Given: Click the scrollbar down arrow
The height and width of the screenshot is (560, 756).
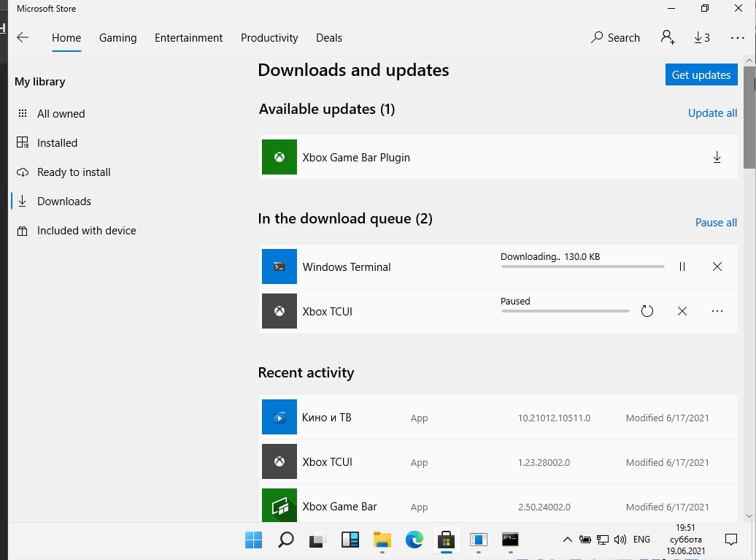Looking at the screenshot, I should click(x=749, y=516).
